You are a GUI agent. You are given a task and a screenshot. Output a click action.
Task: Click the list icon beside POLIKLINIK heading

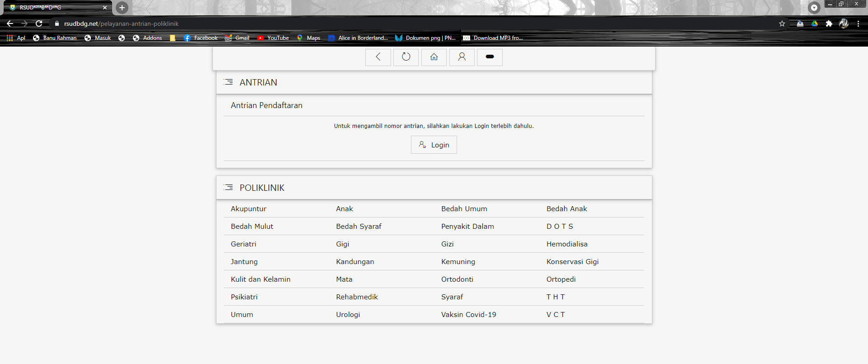click(x=228, y=188)
